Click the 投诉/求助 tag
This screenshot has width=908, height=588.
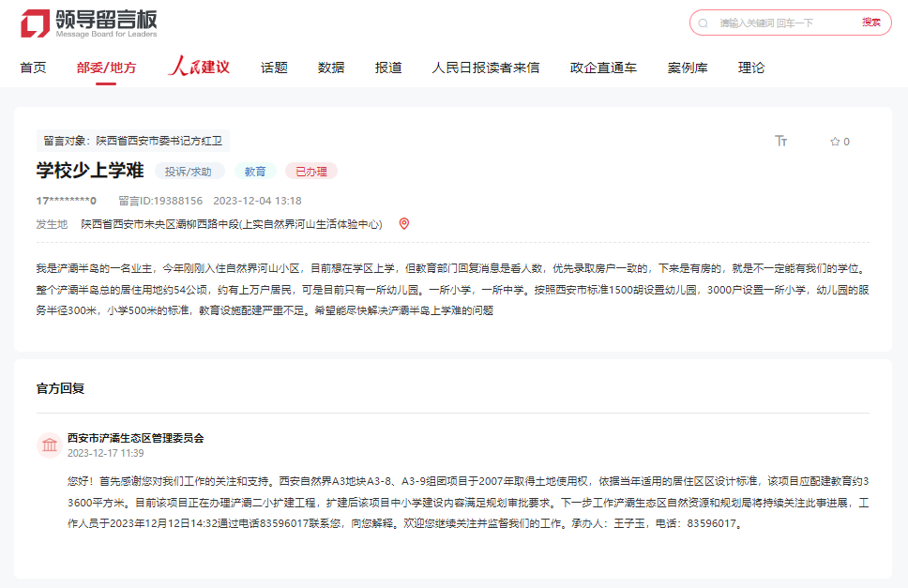(189, 172)
